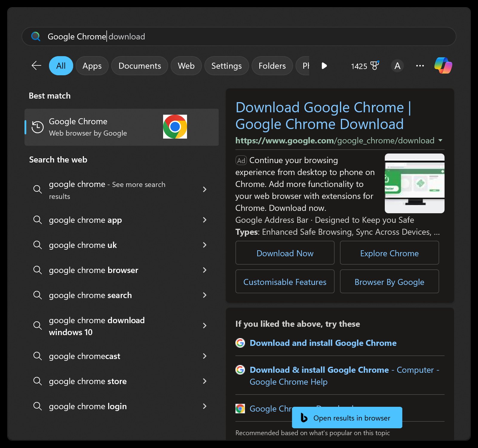Expand the google chrome login suggestion arrow

205,406
